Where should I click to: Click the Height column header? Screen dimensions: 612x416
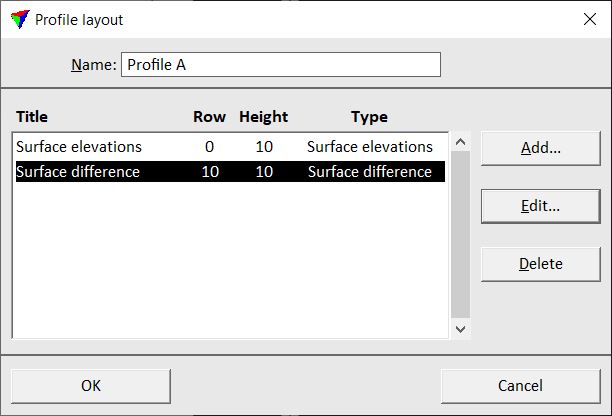pyautogui.click(x=263, y=117)
